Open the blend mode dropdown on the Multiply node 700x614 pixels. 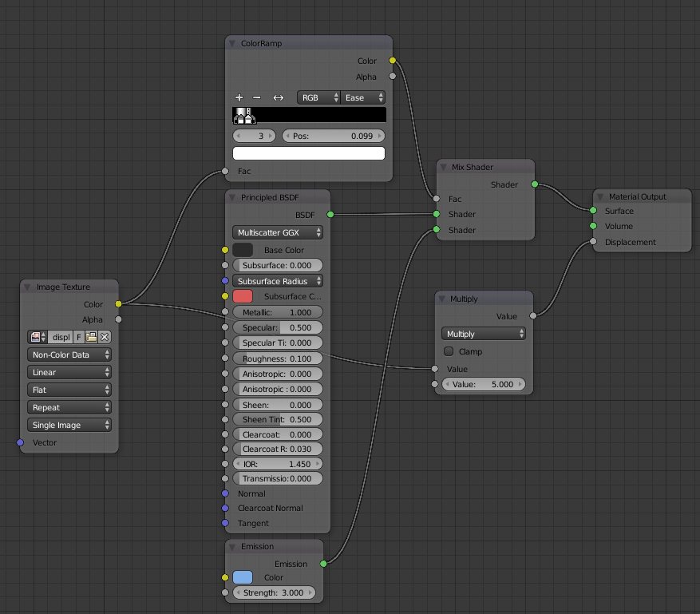483,333
